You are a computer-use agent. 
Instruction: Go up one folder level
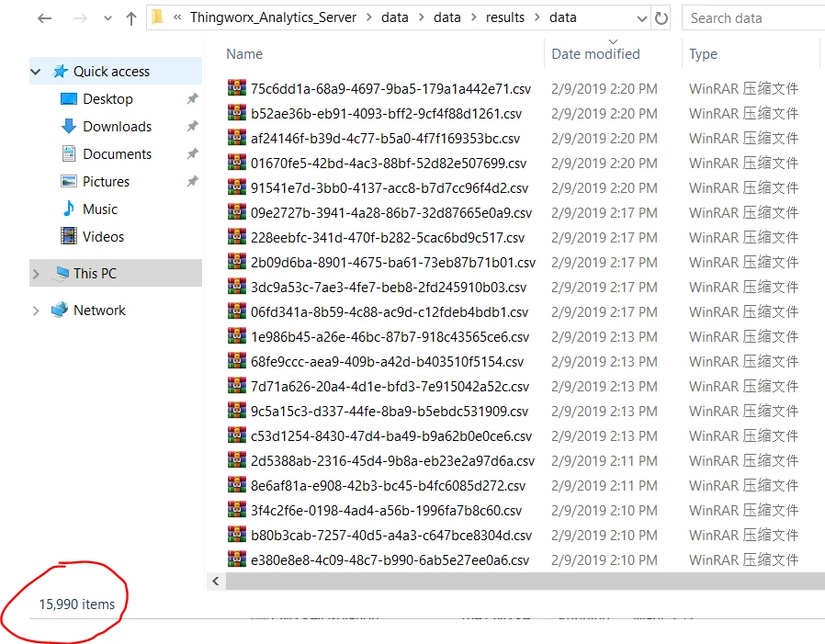click(x=131, y=18)
